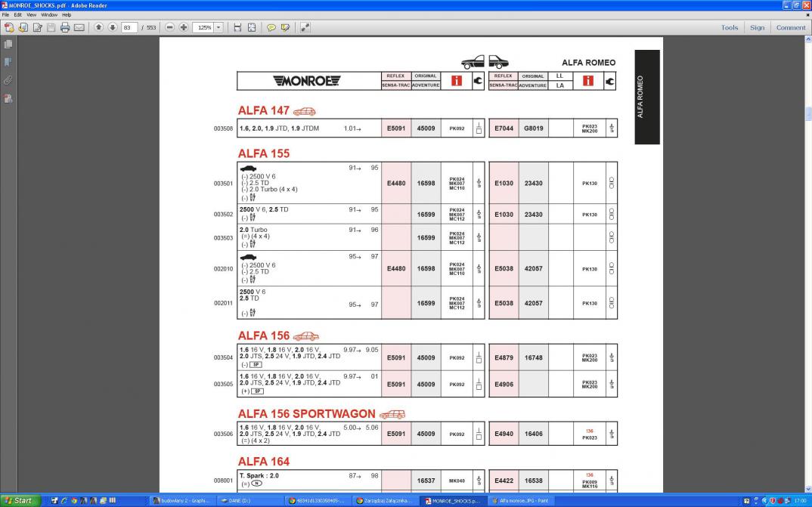Click the red info icon in Monroe front header
This screenshot has height=507, width=812.
(456, 81)
